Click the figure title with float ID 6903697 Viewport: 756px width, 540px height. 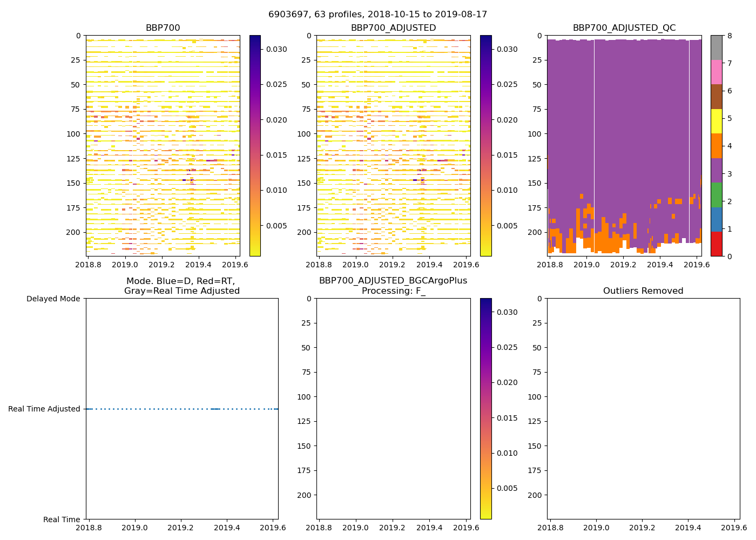tap(377, 15)
